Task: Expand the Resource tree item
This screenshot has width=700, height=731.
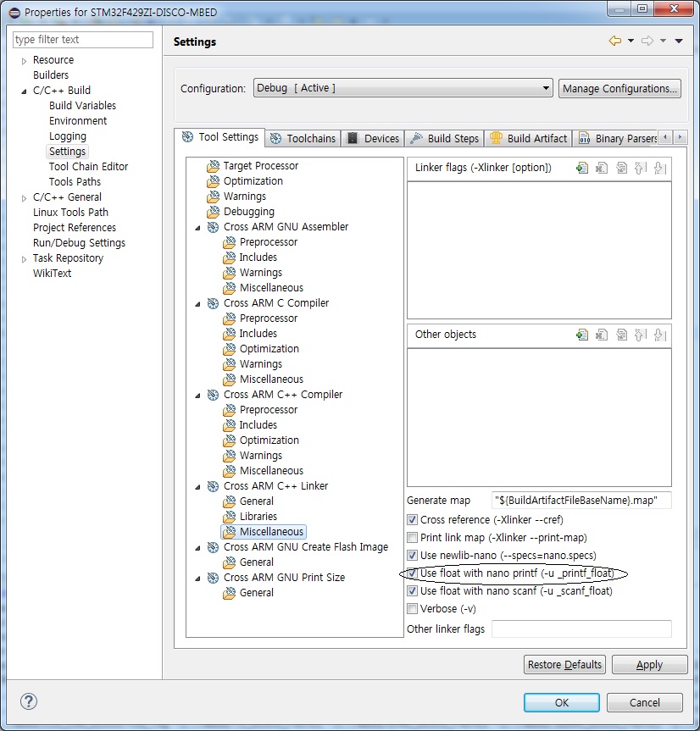Action: (x=23, y=59)
